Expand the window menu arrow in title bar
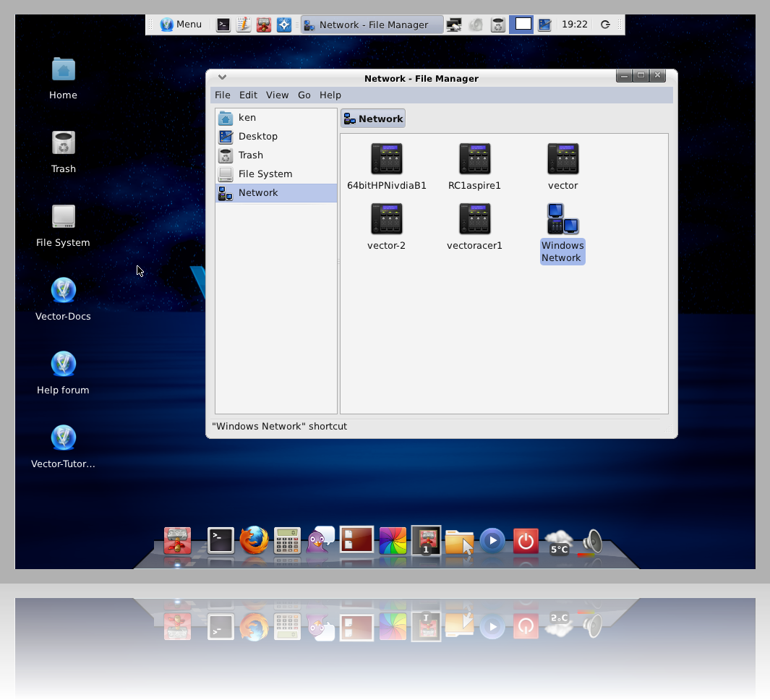 pyautogui.click(x=222, y=77)
